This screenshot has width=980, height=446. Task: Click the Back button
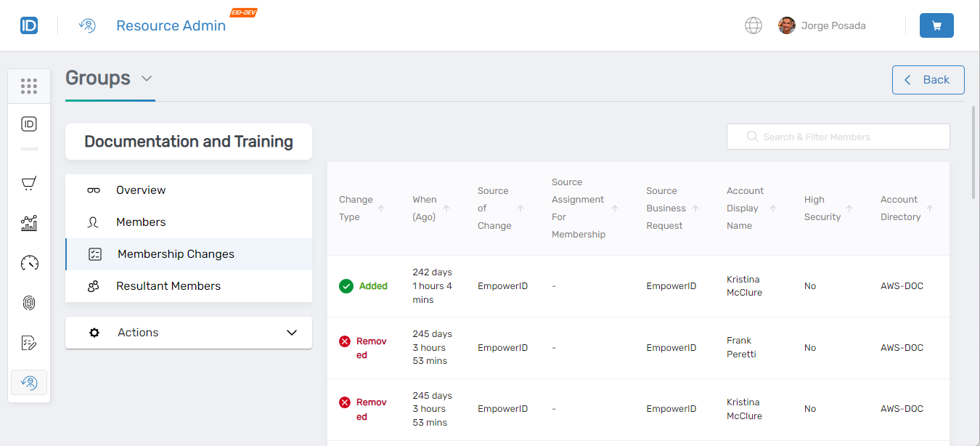(x=928, y=80)
